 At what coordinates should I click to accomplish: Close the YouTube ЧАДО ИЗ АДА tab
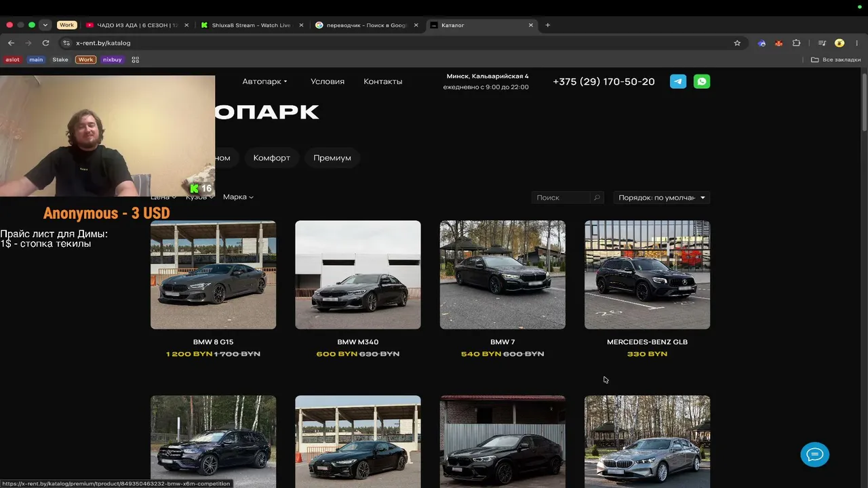(x=187, y=25)
